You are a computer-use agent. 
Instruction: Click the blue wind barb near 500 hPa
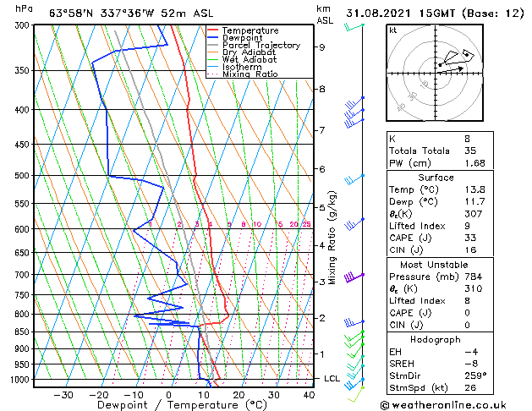(x=354, y=180)
